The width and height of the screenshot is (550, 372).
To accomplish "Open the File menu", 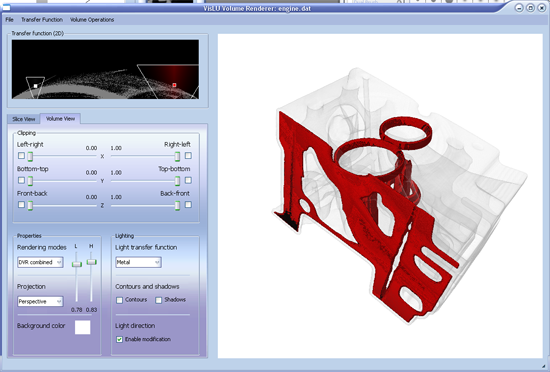I will tap(9, 20).
